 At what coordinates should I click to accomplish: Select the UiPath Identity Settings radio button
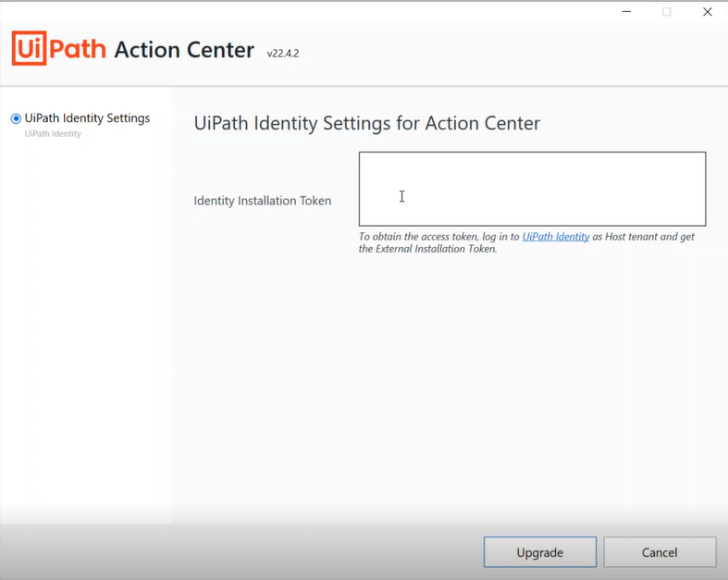pos(16,118)
